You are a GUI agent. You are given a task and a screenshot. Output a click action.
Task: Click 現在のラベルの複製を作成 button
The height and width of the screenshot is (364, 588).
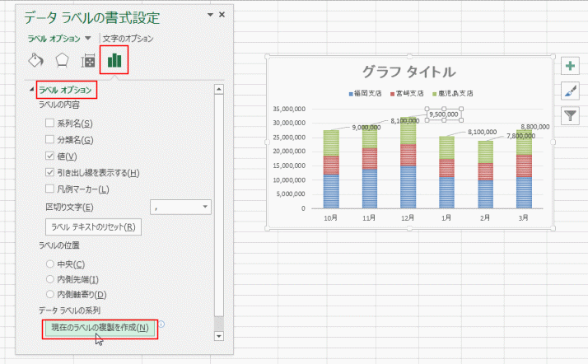tap(100, 328)
